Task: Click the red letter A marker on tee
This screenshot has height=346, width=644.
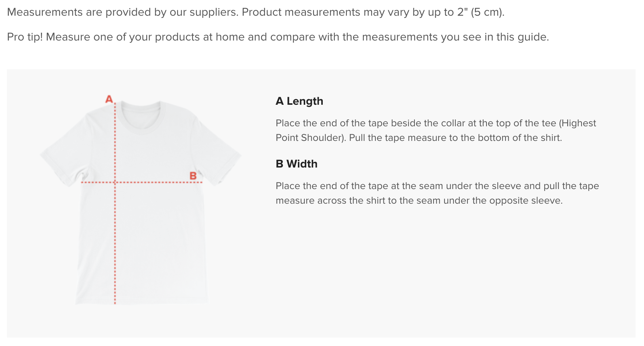Action: click(109, 99)
